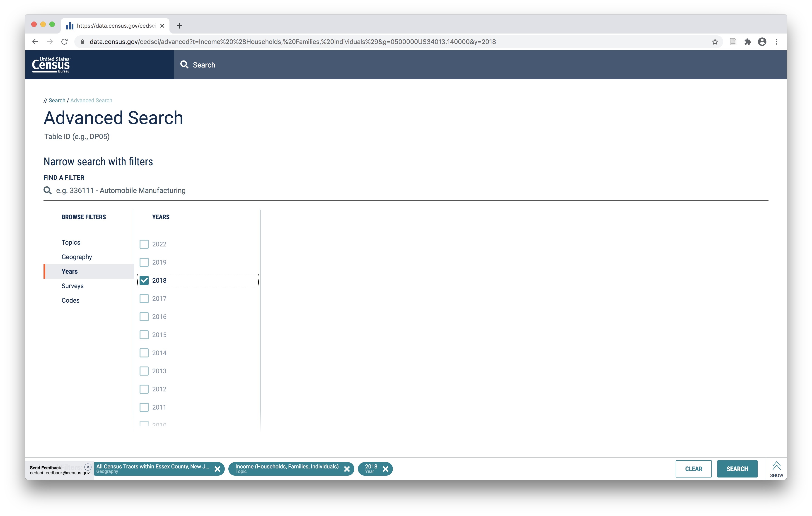Enable the 2015 year checkbox
The image size is (812, 516).
click(x=144, y=335)
